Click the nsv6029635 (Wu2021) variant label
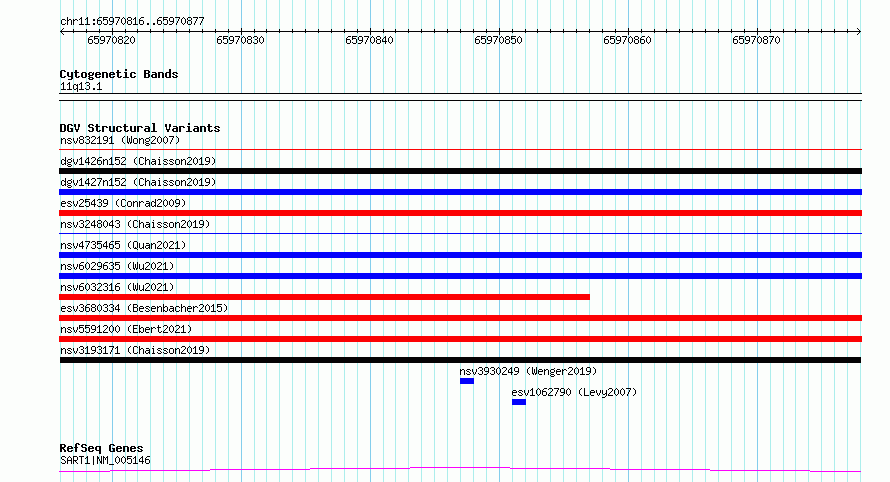The width and height of the screenshot is (890, 482). 117,266
